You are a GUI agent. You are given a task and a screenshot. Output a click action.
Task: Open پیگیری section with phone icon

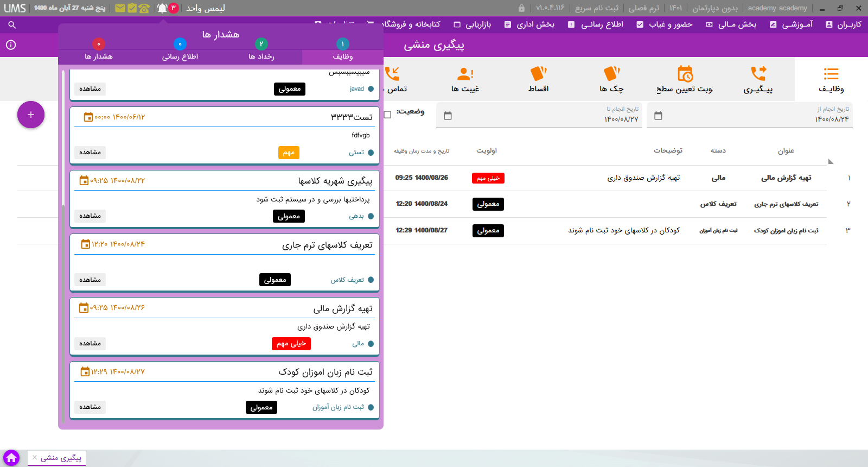click(758, 79)
